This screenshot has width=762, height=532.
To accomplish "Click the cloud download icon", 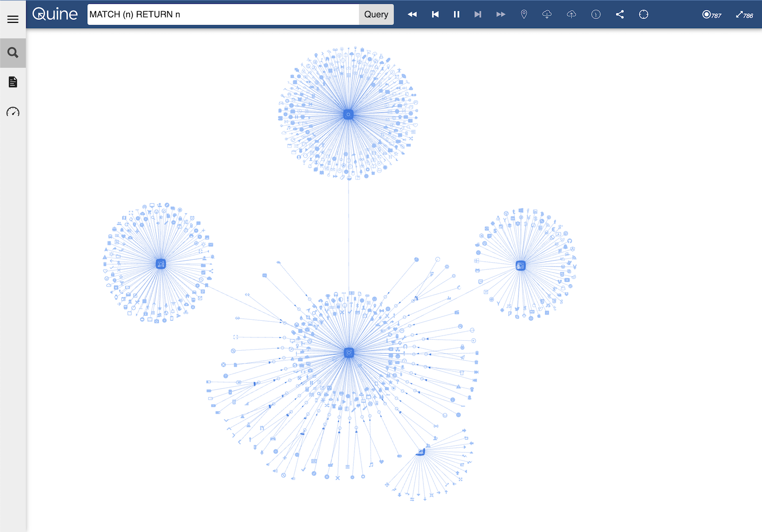I will [x=547, y=14].
